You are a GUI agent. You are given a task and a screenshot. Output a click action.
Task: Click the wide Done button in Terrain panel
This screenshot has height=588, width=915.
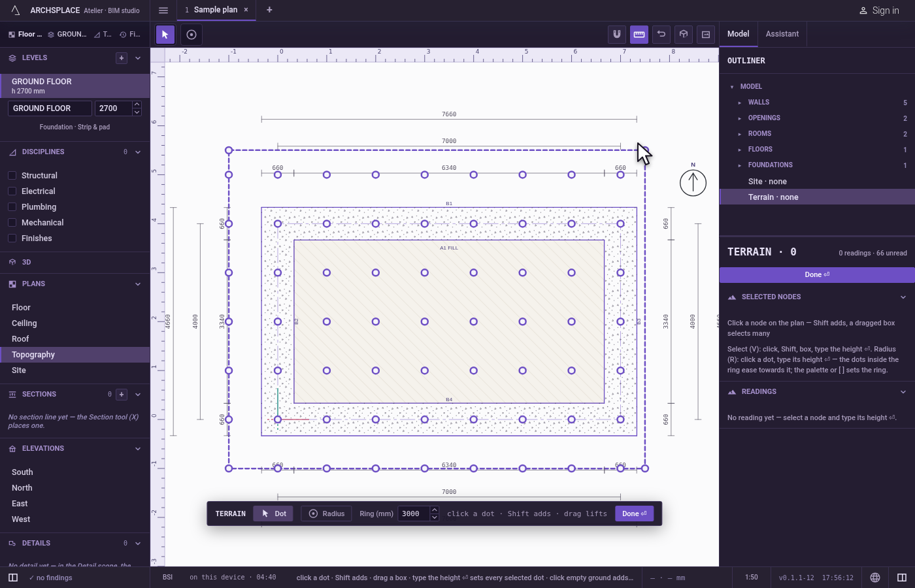[817, 274]
